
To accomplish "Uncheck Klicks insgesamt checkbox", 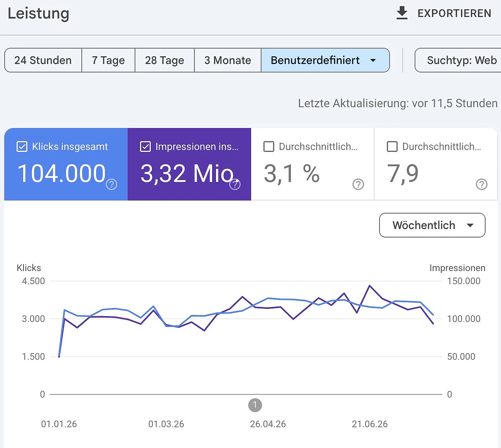I will point(22,147).
